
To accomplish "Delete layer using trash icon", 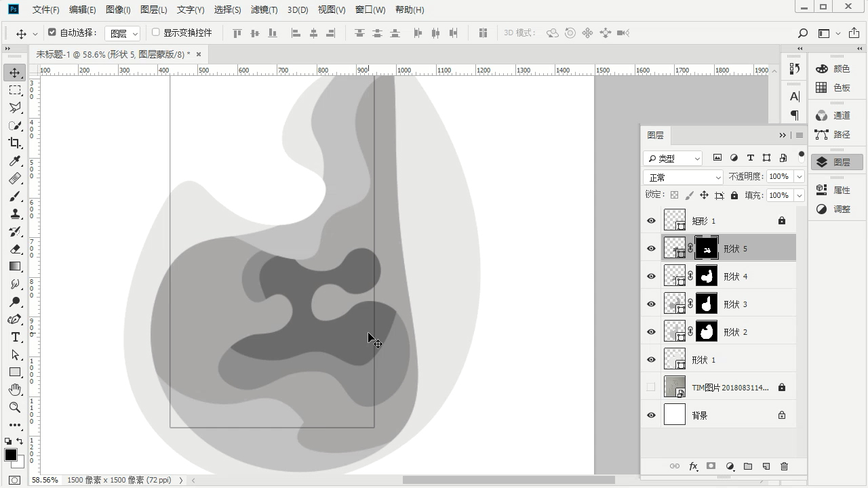I will tap(784, 466).
